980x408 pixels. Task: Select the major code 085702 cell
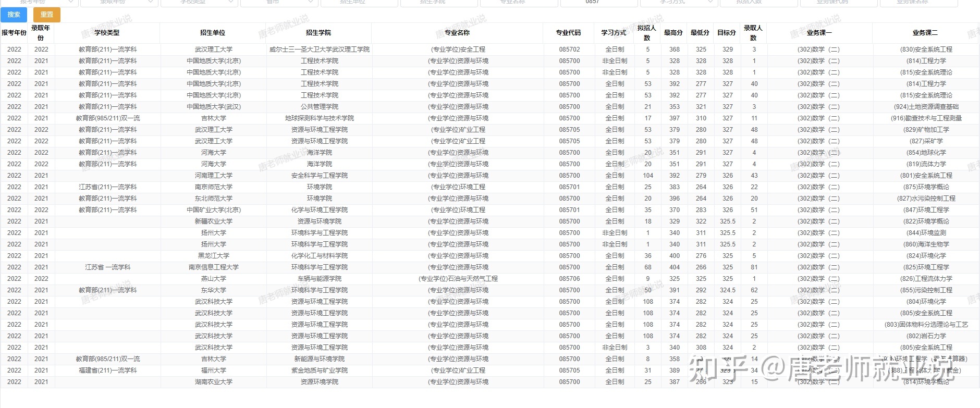569,50
